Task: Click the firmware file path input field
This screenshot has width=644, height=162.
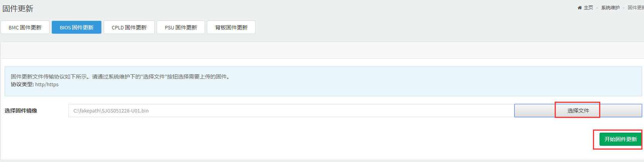Action: tap(291, 111)
